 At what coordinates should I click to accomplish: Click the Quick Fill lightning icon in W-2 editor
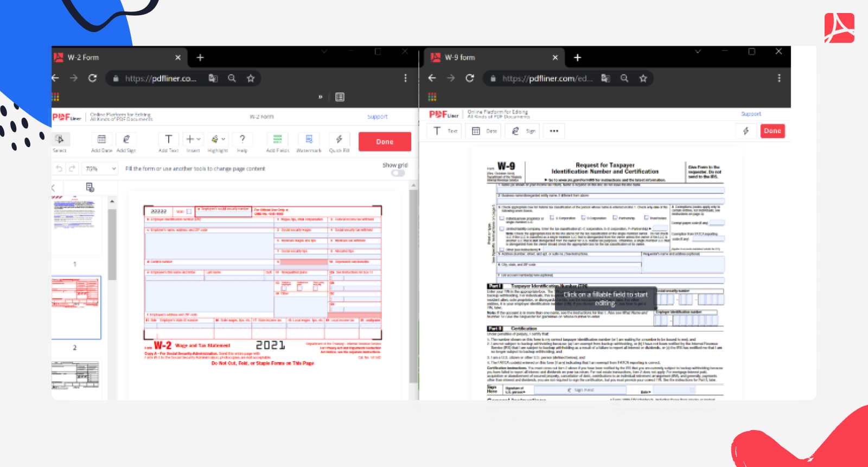(339, 139)
